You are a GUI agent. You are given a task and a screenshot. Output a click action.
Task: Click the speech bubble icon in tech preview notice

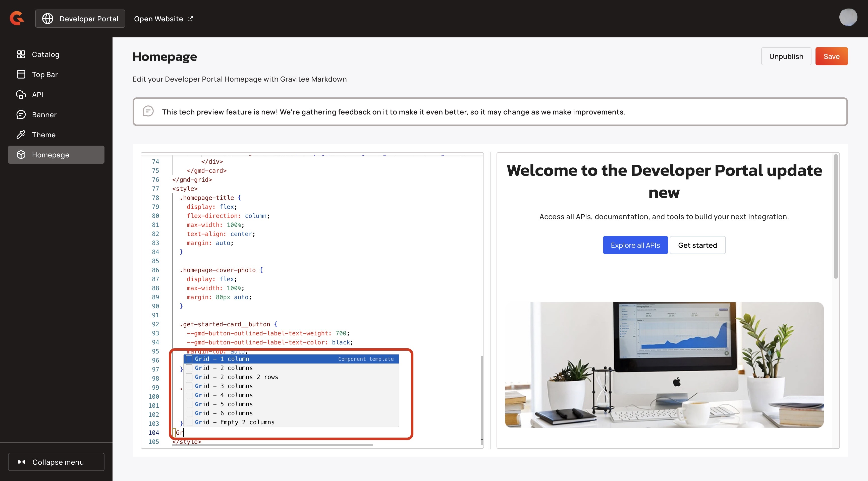click(x=148, y=111)
